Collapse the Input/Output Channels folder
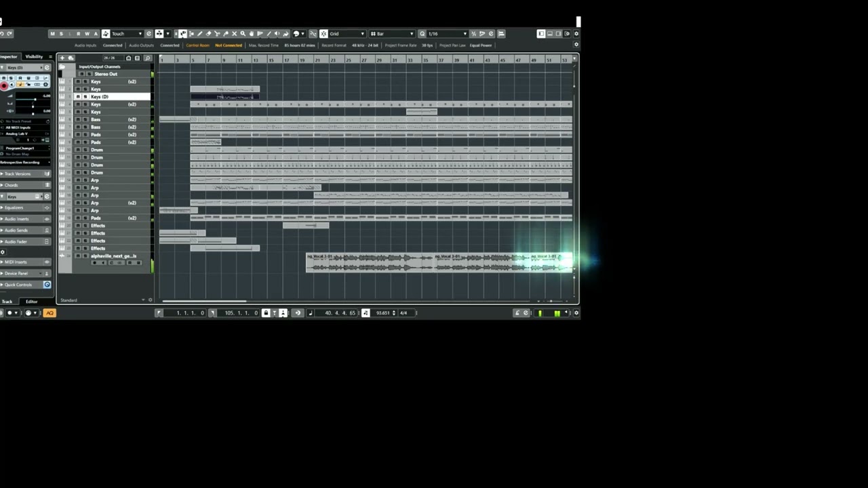The height and width of the screenshot is (488, 868). click(62, 67)
